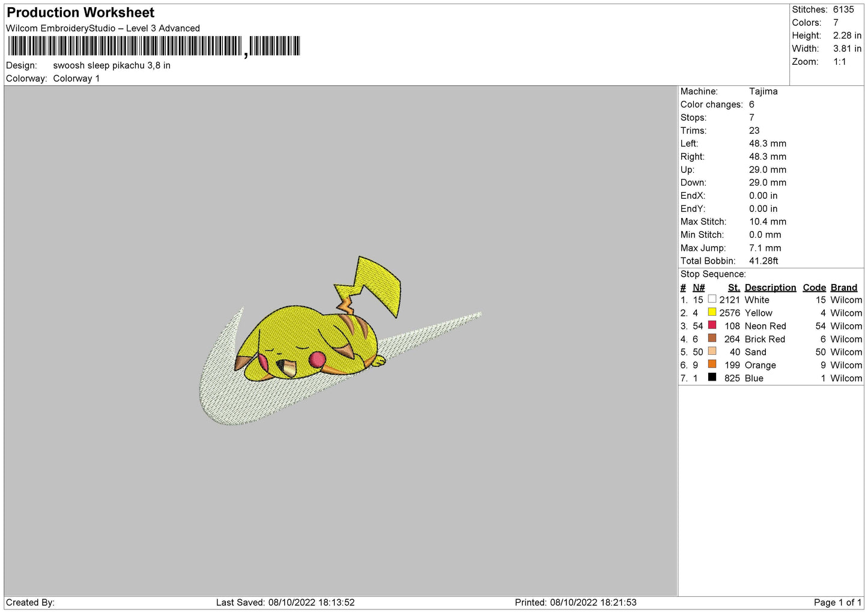Click the Colors value 7 in header
This screenshot has width=868, height=613.
(836, 23)
